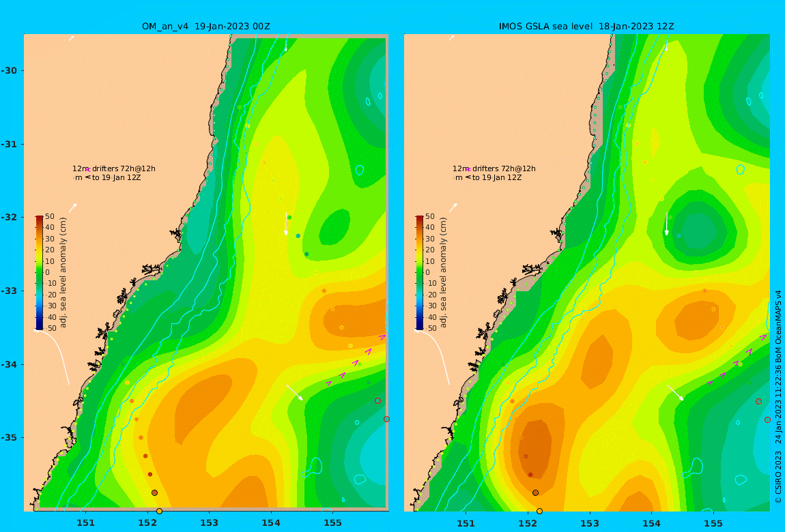
Task: Click the '12m drifters 72h@12h' legend text in left map
Action: click(114, 169)
